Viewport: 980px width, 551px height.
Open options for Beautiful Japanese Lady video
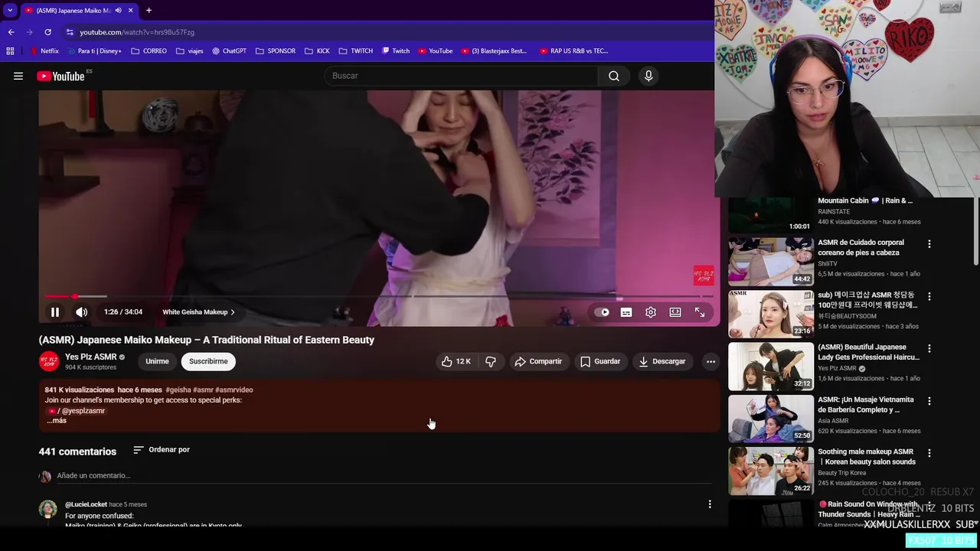coord(929,348)
